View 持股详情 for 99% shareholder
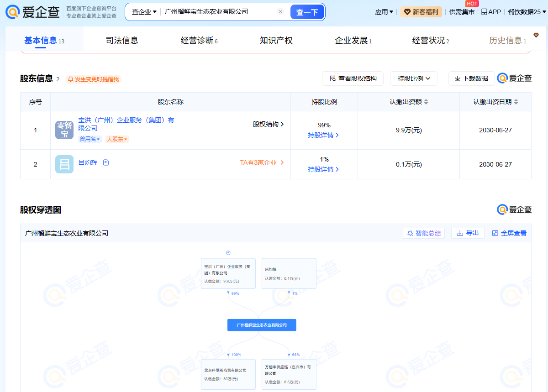This screenshot has width=548, height=392. pyautogui.click(x=323, y=135)
